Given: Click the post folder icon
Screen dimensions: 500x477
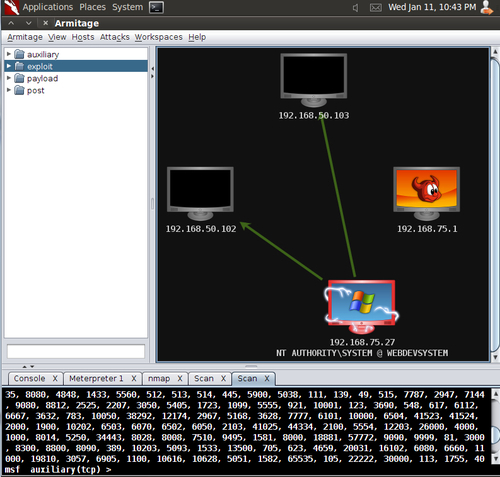Looking at the screenshot, I should pyautogui.click(x=20, y=90).
